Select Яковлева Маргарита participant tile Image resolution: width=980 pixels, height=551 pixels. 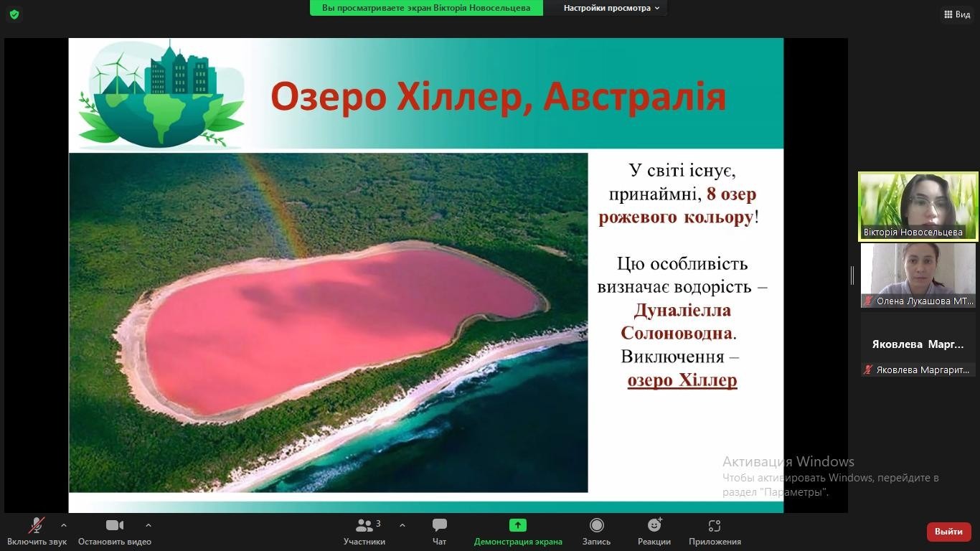click(918, 344)
